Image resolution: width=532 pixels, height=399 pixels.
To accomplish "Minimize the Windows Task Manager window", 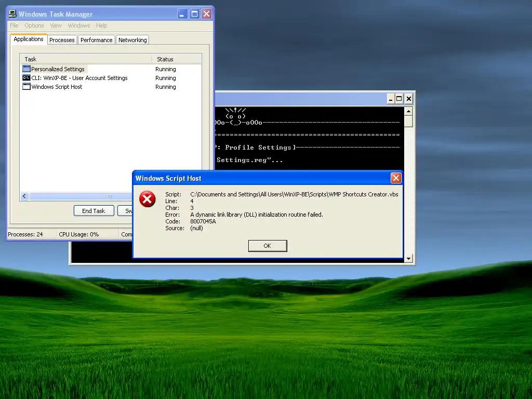I will pos(182,14).
